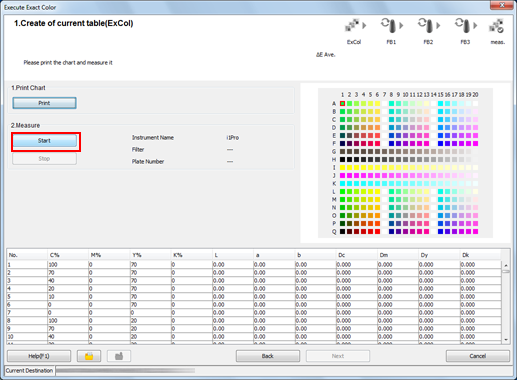The height and width of the screenshot is (380, 517).
Task: Click the L column header
Action: (233, 255)
